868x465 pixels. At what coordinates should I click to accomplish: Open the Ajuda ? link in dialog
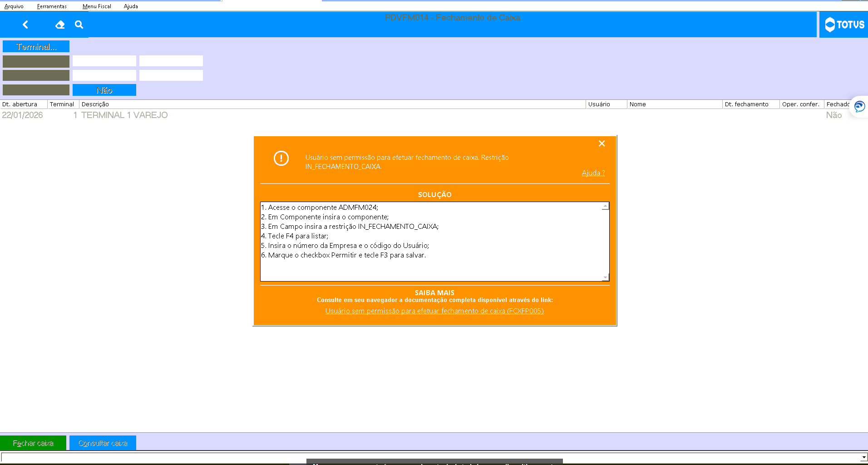click(x=593, y=173)
